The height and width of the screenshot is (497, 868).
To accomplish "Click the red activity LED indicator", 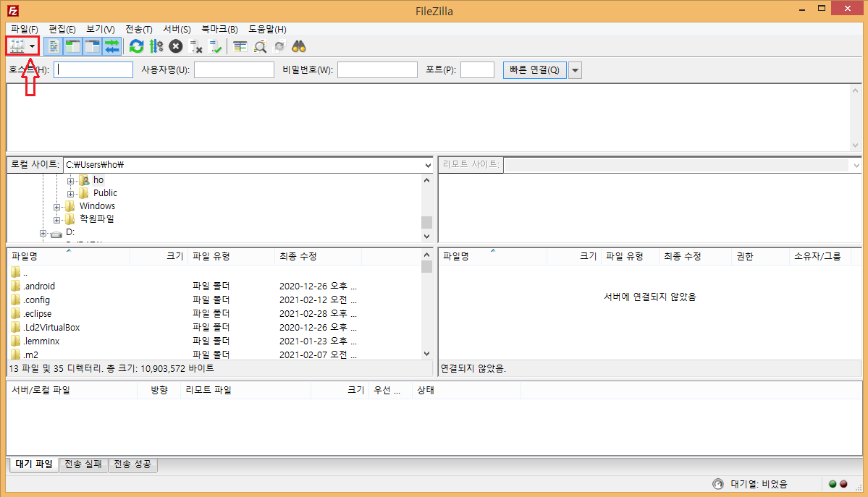I will [843, 484].
